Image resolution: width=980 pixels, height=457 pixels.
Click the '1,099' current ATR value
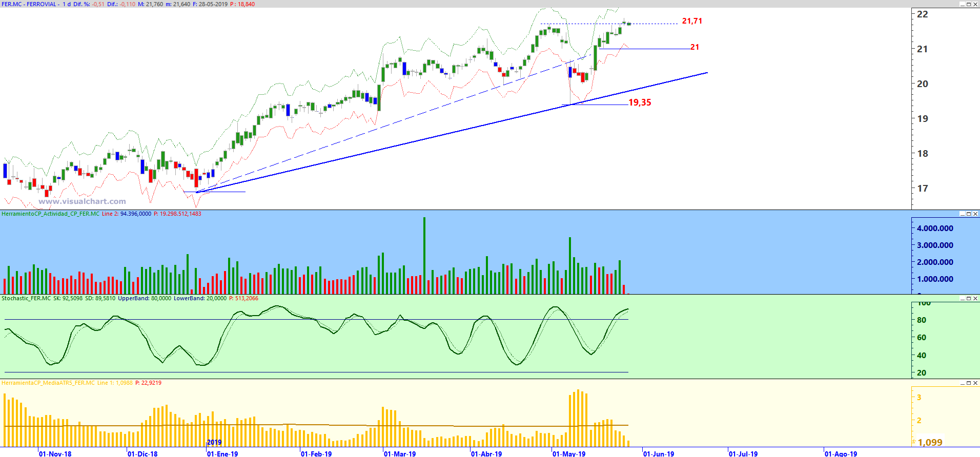[x=930, y=443]
